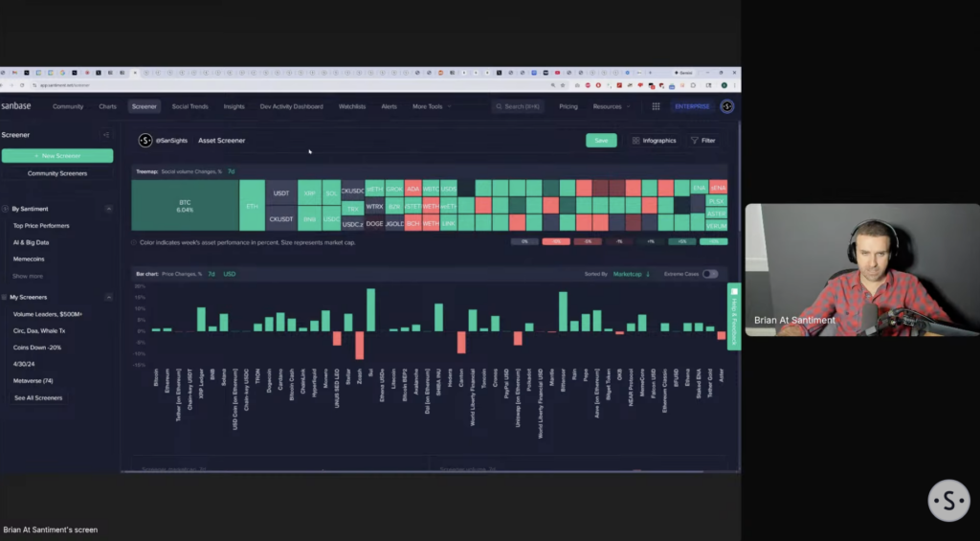Open the More Tools dropdown
980x541 pixels.
point(432,106)
